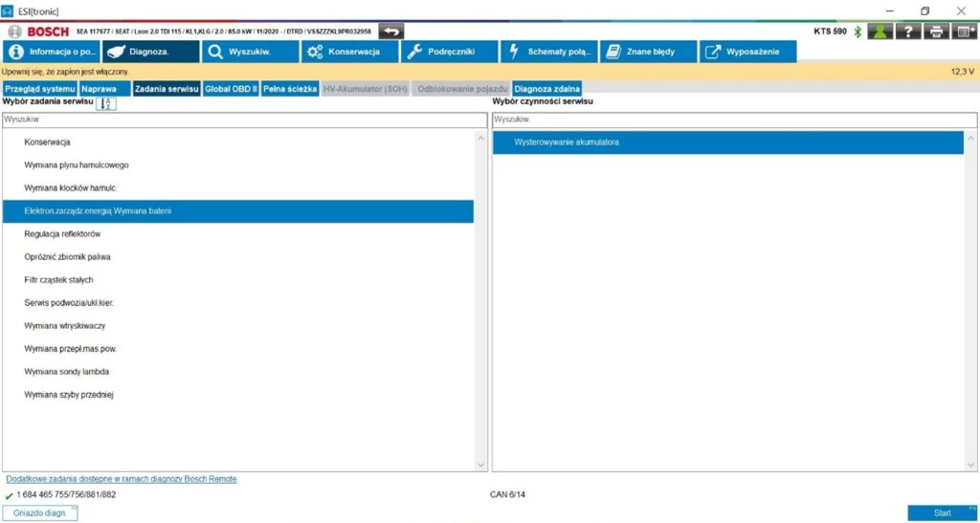Select Wymiana płynu hamulcowego task
The height and width of the screenshot is (523, 980).
[x=77, y=165]
